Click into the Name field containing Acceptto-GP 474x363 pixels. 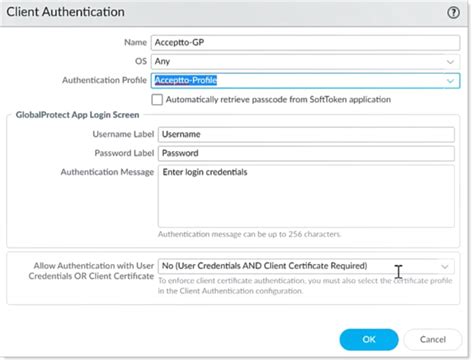305,43
